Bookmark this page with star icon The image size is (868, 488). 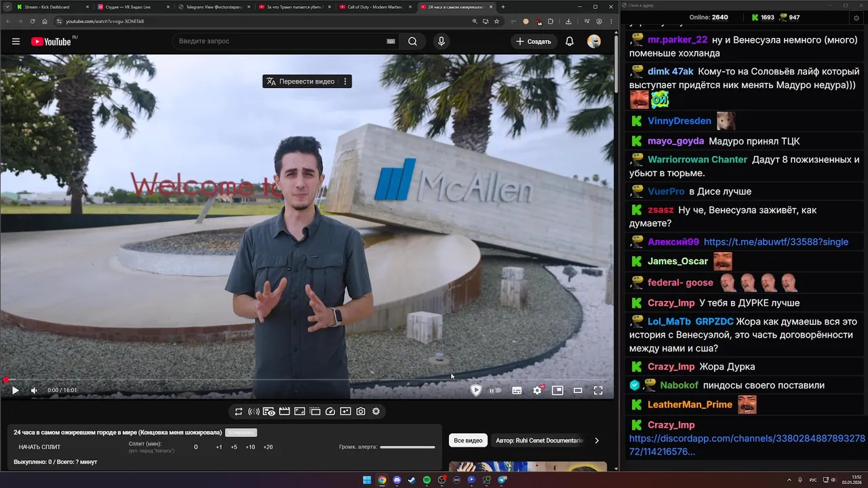[x=497, y=21]
